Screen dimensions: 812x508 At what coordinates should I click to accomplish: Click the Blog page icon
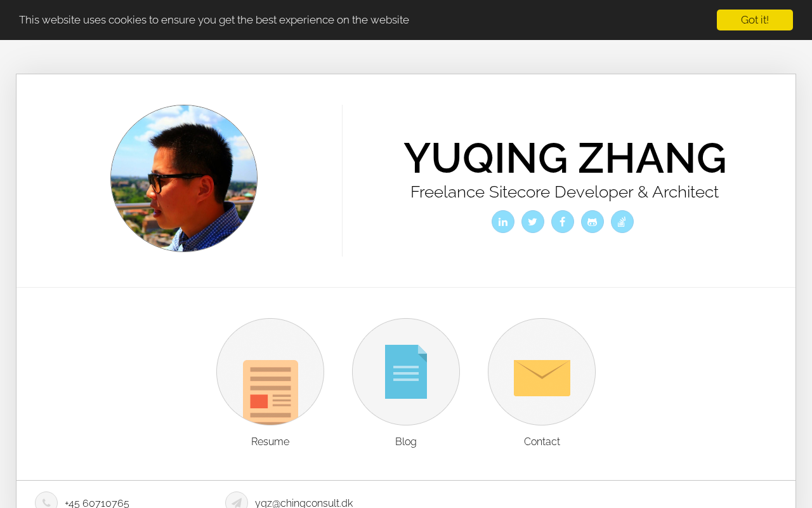[406, 372]
